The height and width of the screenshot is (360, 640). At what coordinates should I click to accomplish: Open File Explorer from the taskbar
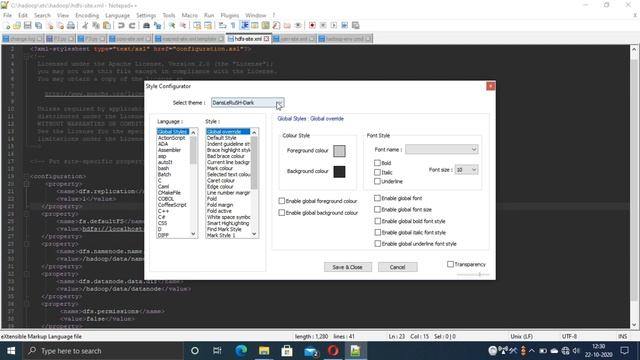[x=264, y=351]
